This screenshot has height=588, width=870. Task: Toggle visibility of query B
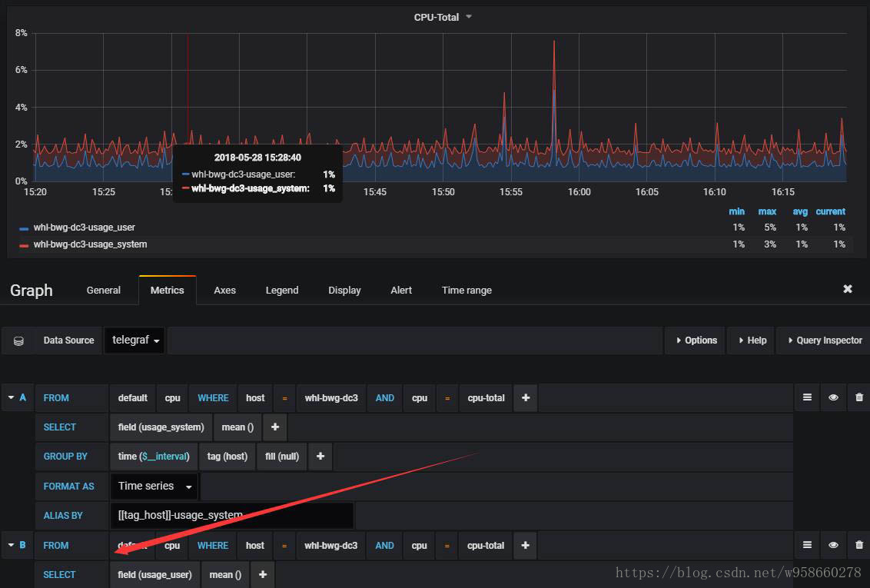pos(833,545)
